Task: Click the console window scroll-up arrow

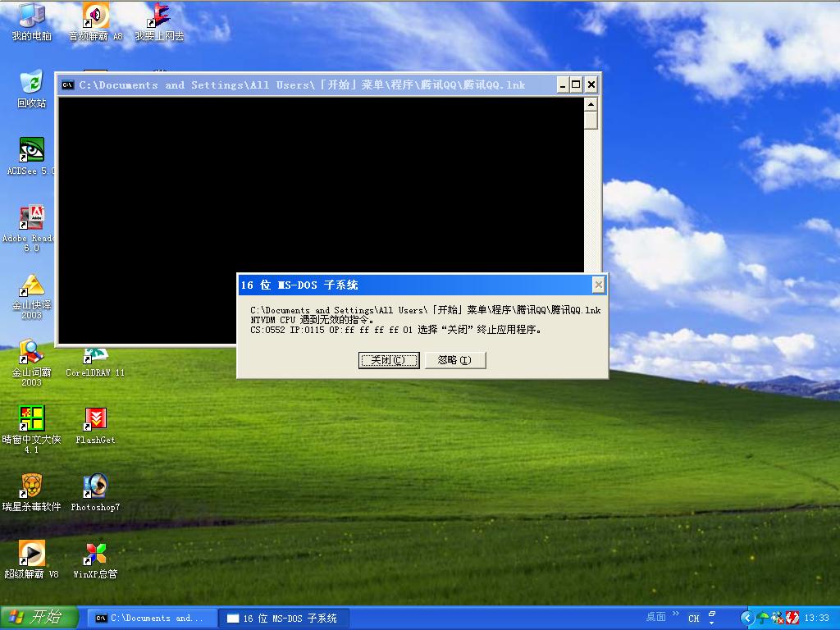Action: pyautogui.click(x=591, y=104)
